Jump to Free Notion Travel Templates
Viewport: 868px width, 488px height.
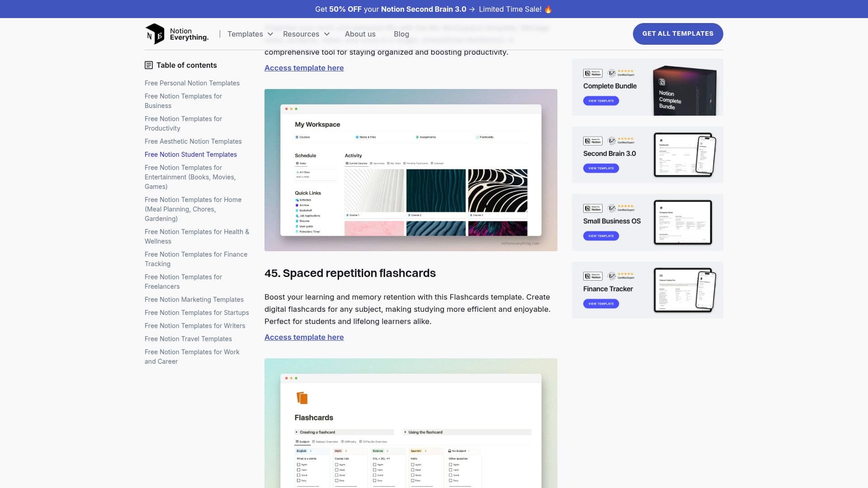coord(188,339)
